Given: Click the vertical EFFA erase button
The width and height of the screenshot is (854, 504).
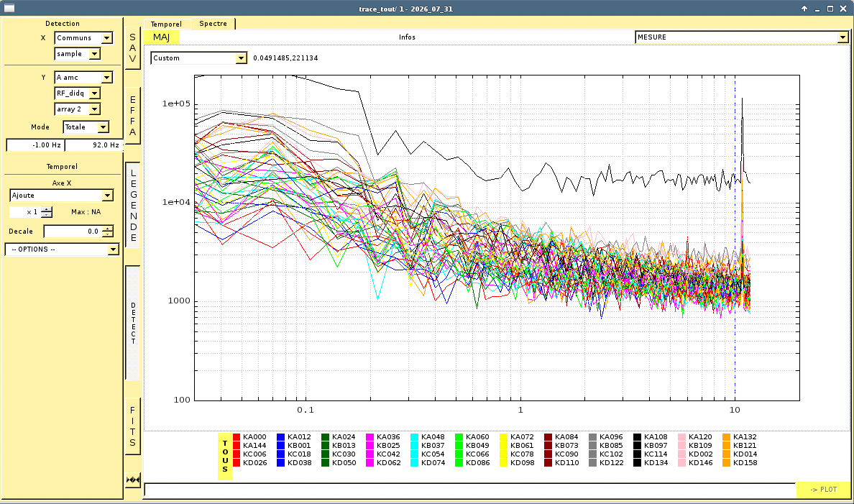Looking at the screenshot, I should point(132,116).
